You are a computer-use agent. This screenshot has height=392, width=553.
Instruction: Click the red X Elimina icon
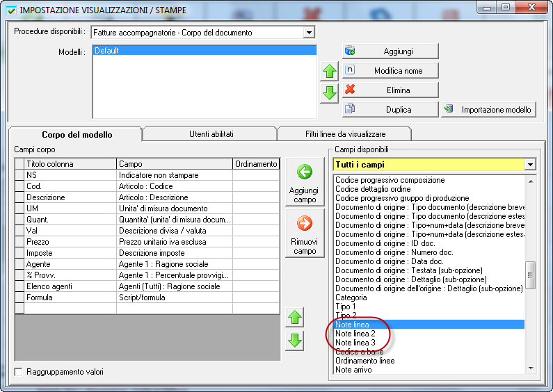(350, 89)
